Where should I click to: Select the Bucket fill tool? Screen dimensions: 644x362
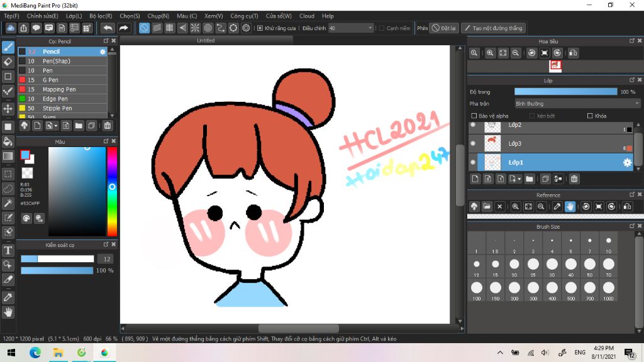[8, 141]
